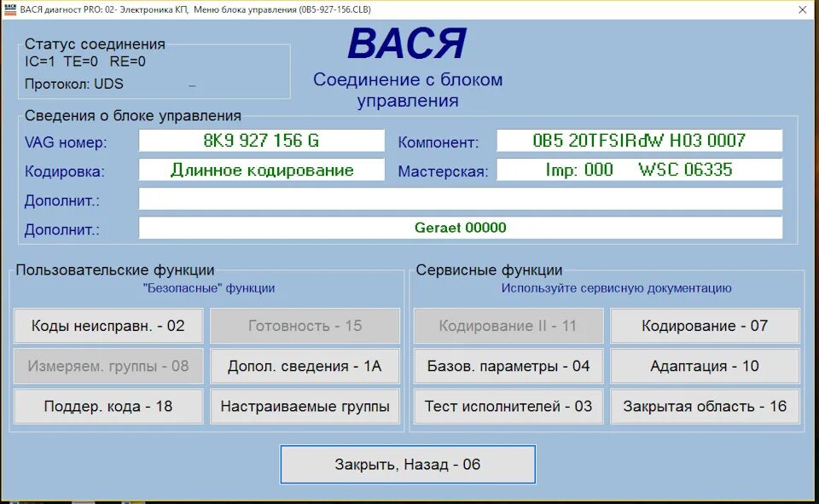Select the VAG номер field 8K9 927 156 G
Viewport: 819px width, 504px height.
(262, 141)
